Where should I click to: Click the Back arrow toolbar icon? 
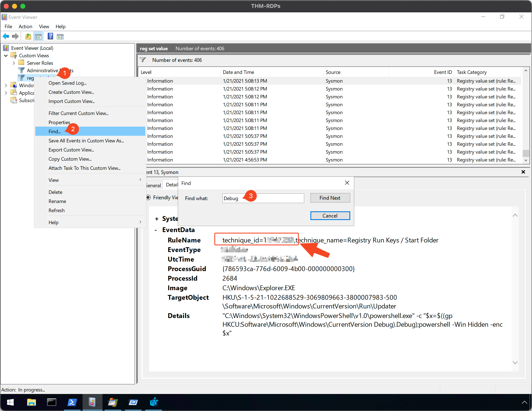point(6,37)
